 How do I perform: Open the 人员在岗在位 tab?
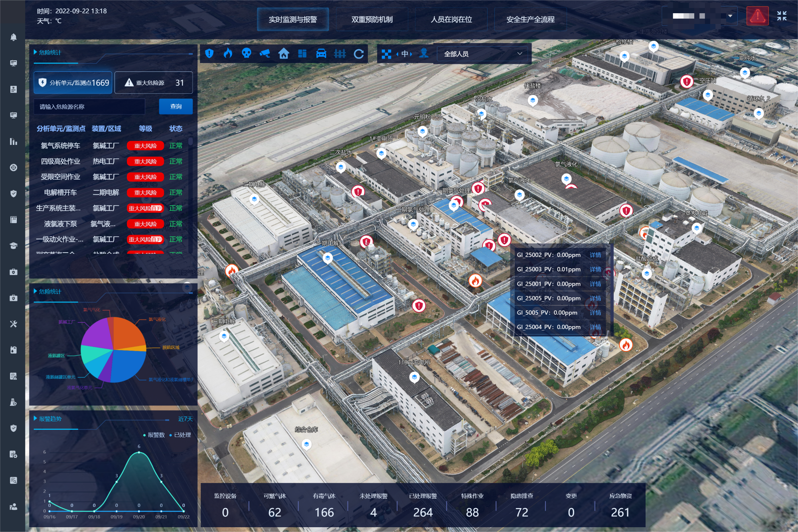click(451, 20)
